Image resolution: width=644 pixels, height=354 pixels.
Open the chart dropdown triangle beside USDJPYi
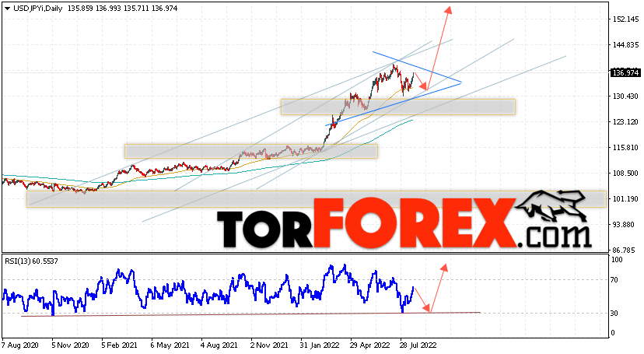tap(8, 9)
